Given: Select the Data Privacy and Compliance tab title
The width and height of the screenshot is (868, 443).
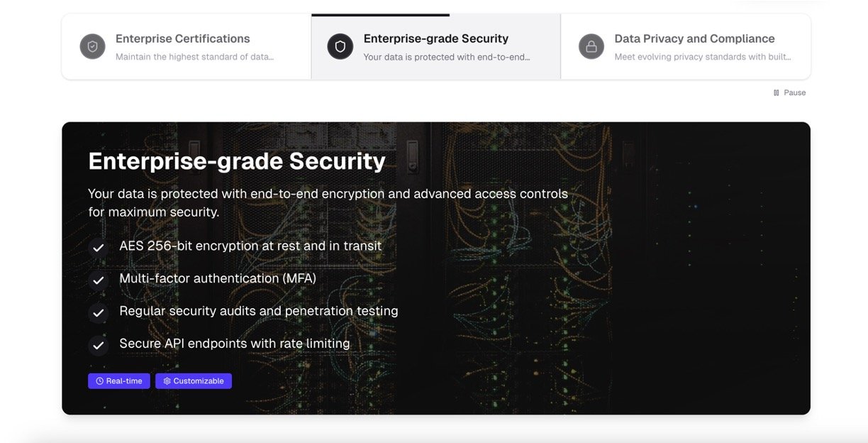Looking at the screenshot, I should click(694, 39).
